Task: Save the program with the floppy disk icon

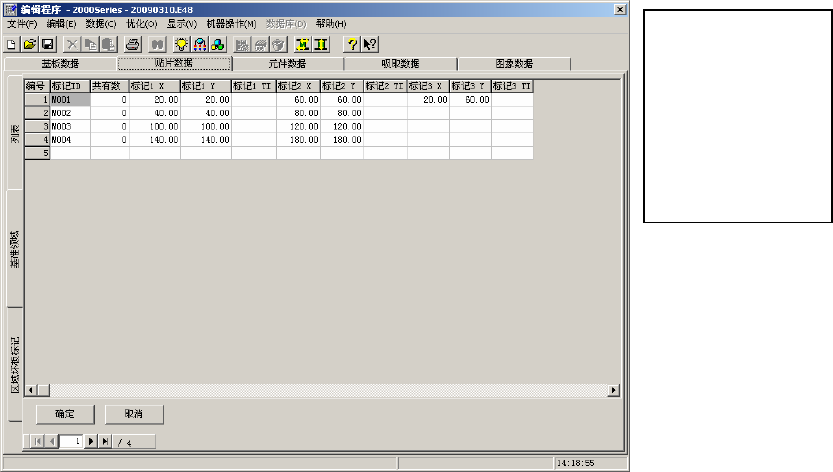Action: point(46,44)
